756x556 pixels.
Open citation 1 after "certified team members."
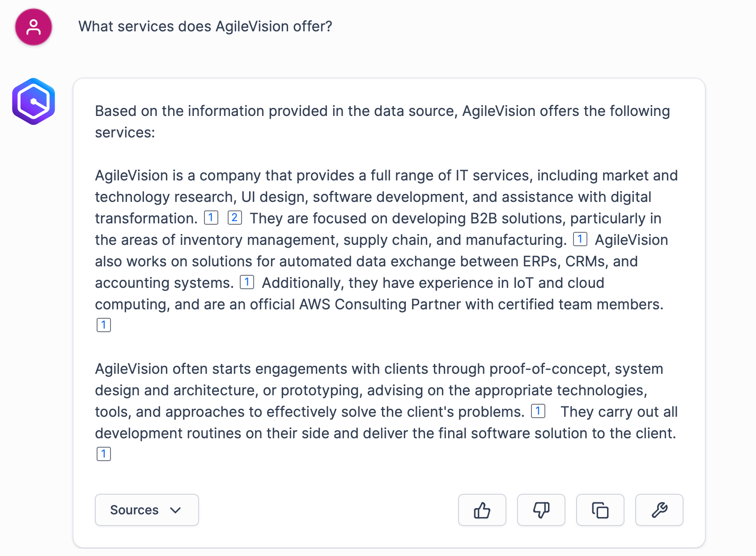click(x=103, y=325)
